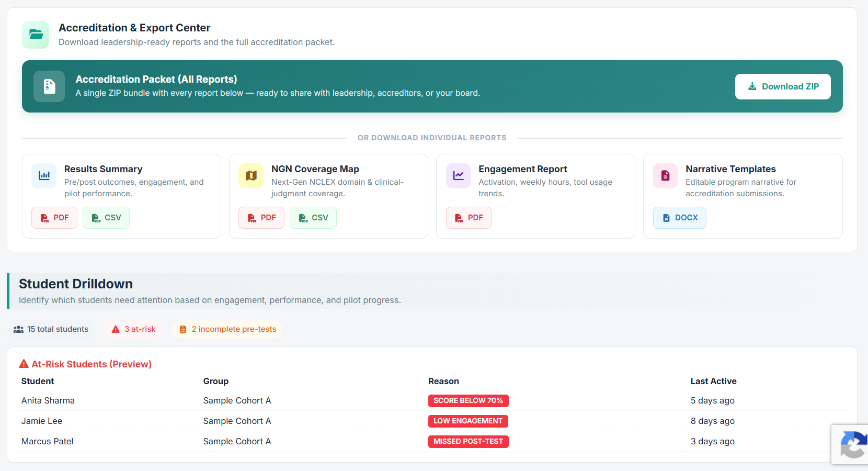Click the people icon in the total students chip

18,329
